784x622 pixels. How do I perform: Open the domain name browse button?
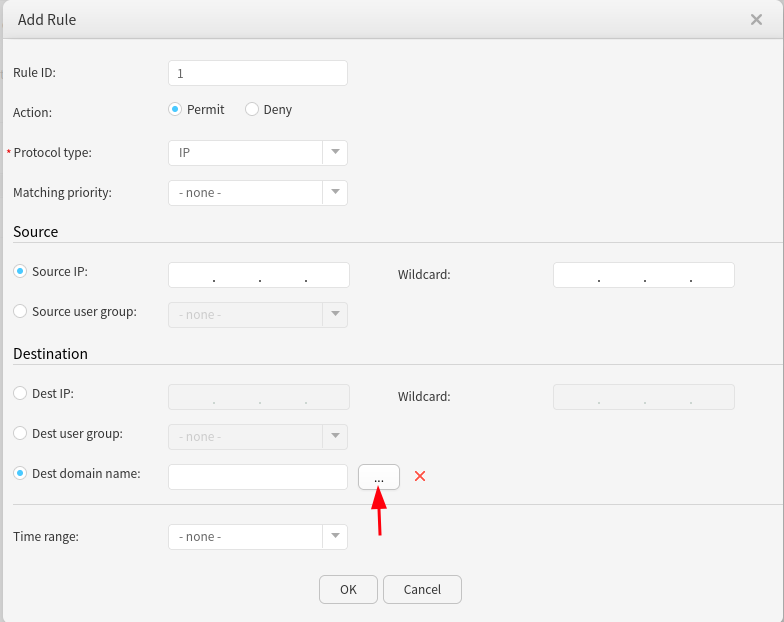tap(378, 477)
